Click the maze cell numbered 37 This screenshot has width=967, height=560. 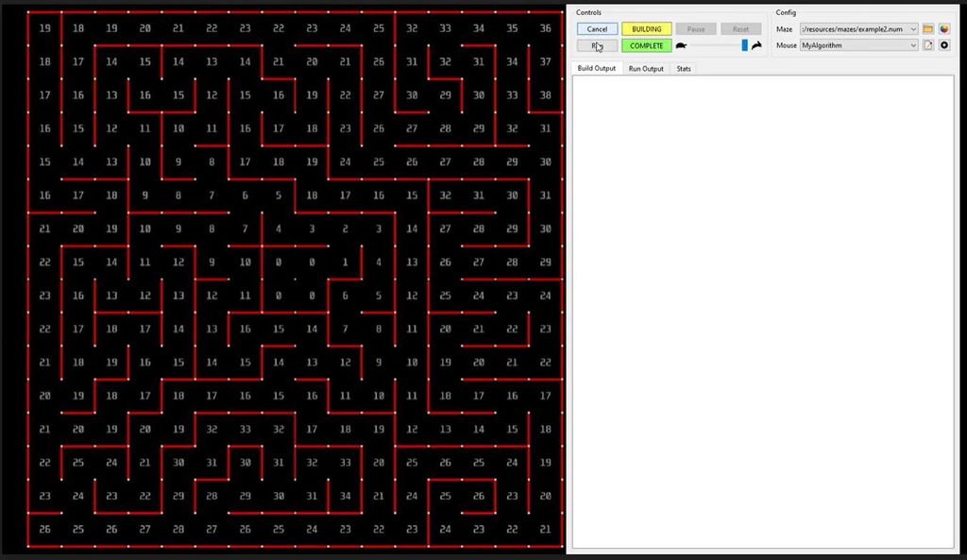click(545, 61)
